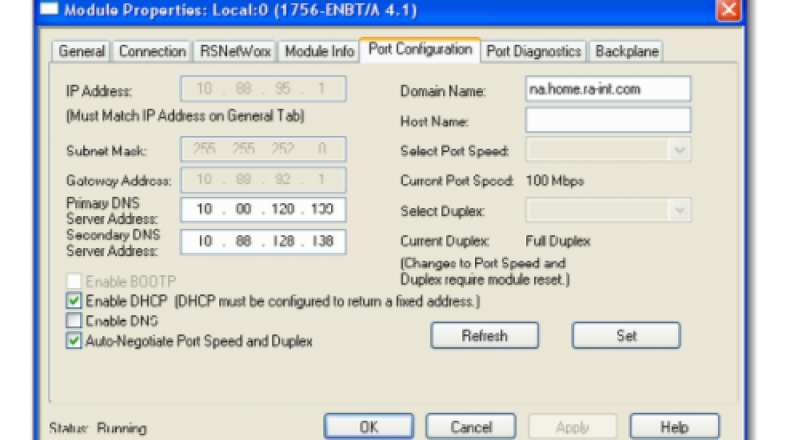Viewport: 806px width, 440px height.
Task: Go to the Module Info tab
Action: coord(319,51)
